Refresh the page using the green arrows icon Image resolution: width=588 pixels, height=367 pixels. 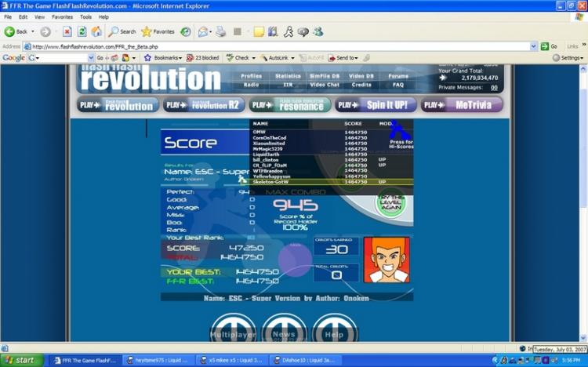click(82, 32)
